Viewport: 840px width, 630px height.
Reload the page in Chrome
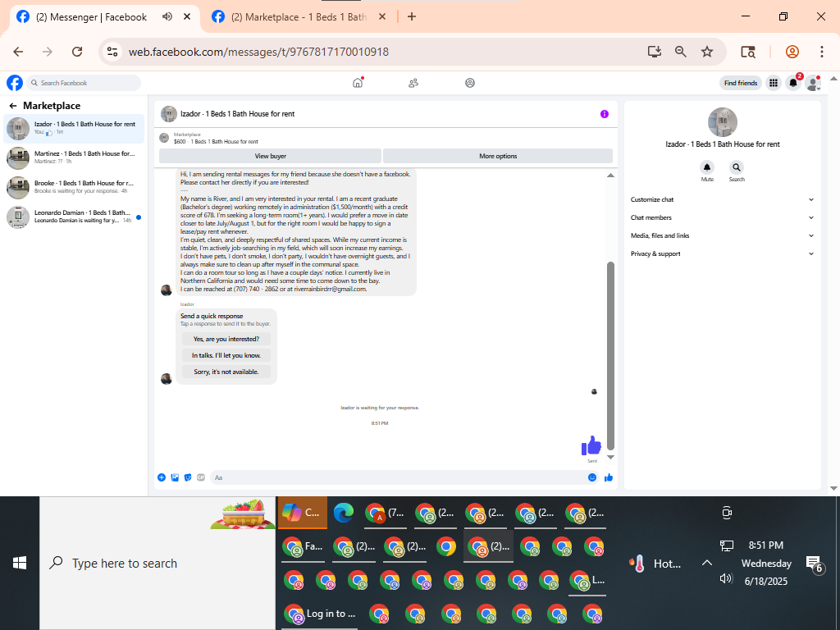tap(77, 52)
